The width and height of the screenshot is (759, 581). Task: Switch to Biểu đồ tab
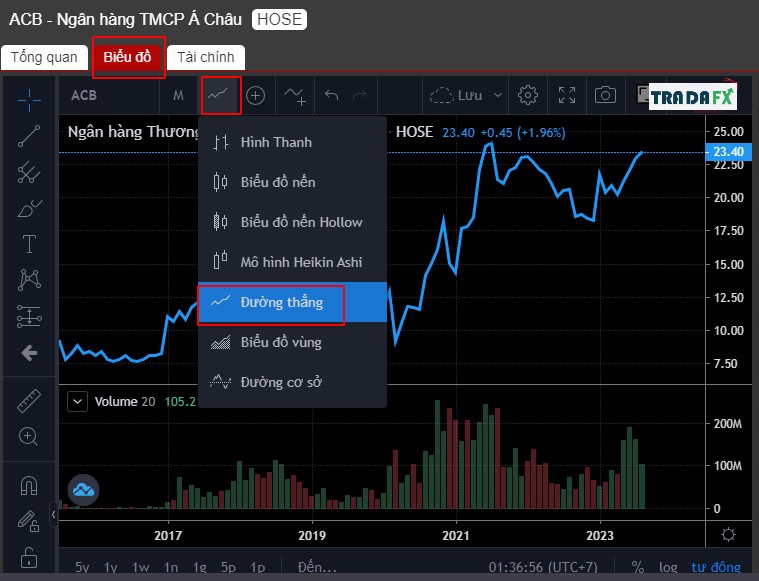click(127, 58)
